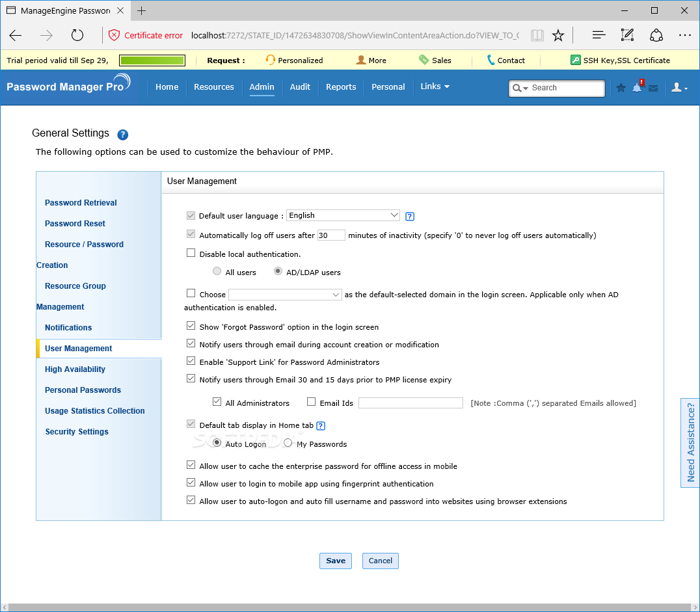Click the More person icon

click(360, 60)
